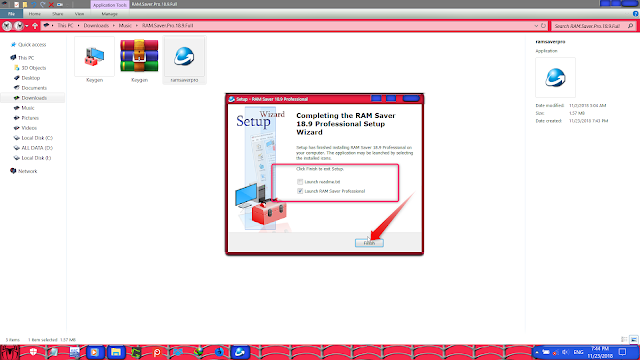The width and height of the screenshot is (640, 360).
Task: Click the ramsaverpro preview icon in details pane
Action: coord(555,78)
